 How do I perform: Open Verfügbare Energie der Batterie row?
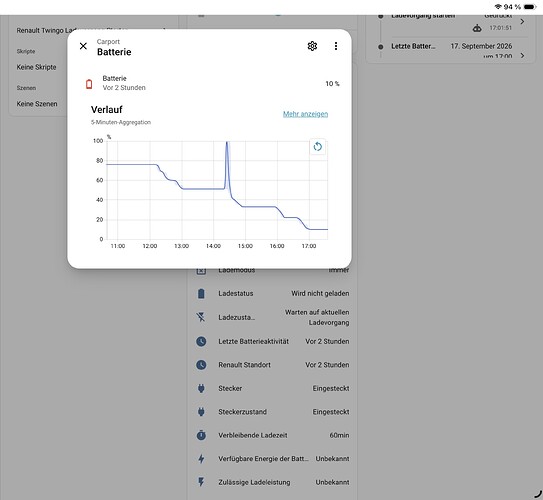pyautogui.click(x=272, y=459)
